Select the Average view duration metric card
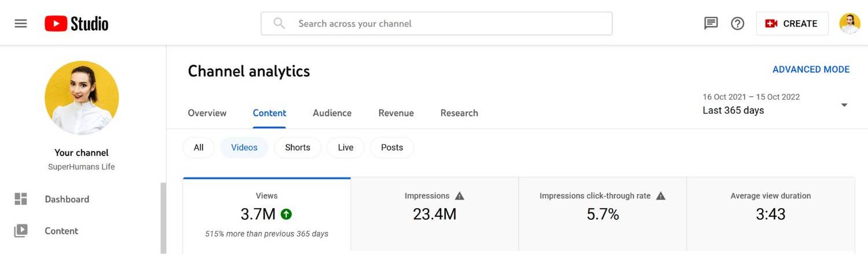Screen dimensions: 868x261 (x=770, y=215)
